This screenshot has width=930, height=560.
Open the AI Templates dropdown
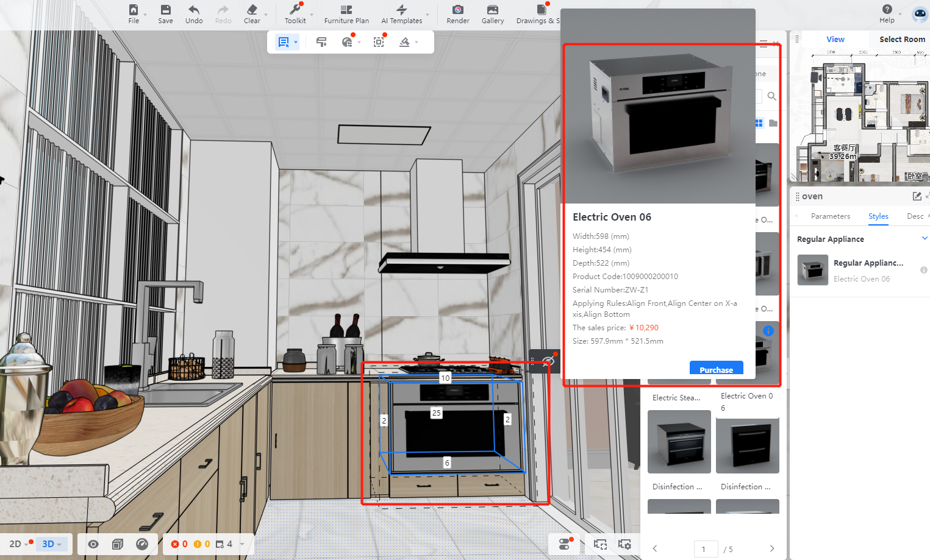tap(427, 15)
